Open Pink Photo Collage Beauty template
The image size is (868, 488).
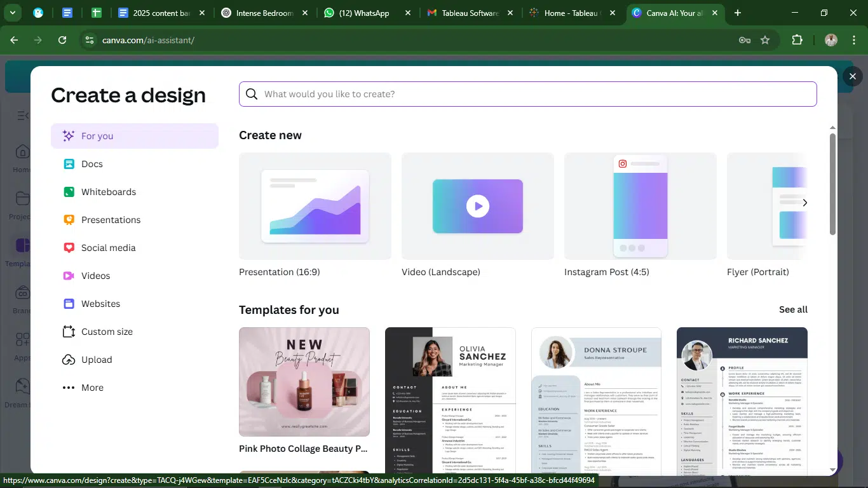pos(304,381)
